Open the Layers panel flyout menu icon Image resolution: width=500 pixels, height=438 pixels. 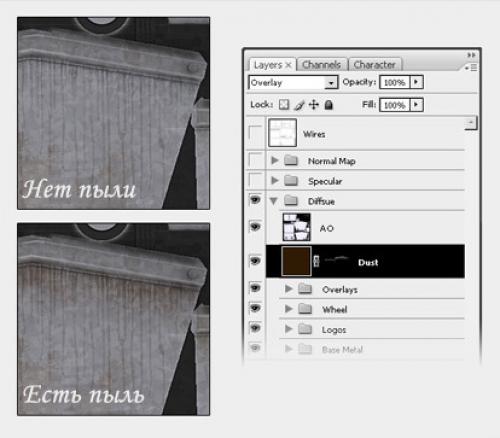pyautogui.click(x=472, y=68)
